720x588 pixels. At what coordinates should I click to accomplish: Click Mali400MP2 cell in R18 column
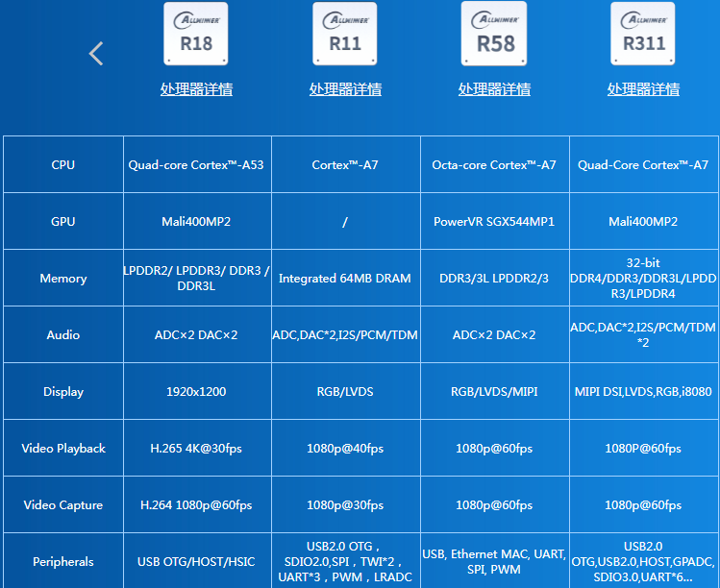point(197,221)
